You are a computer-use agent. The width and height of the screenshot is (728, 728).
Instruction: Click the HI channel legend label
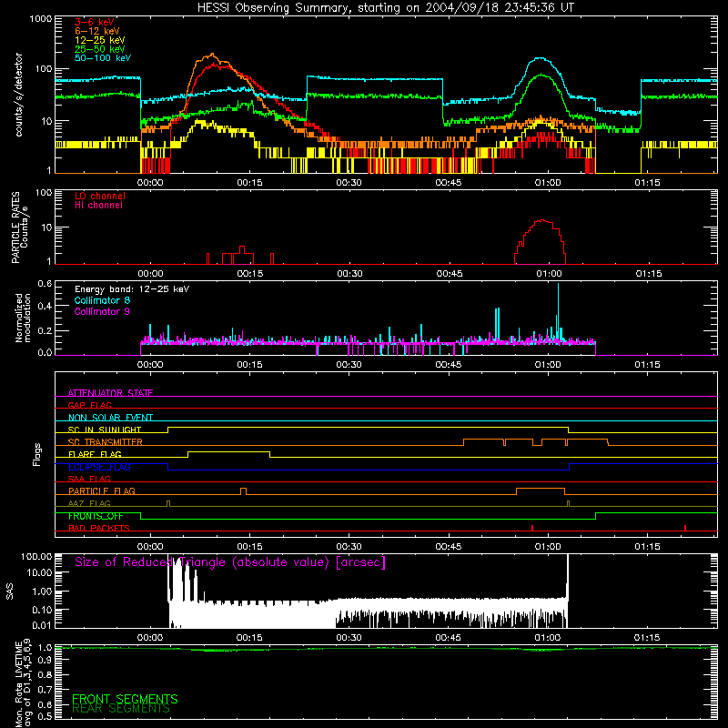pos(98,206)
